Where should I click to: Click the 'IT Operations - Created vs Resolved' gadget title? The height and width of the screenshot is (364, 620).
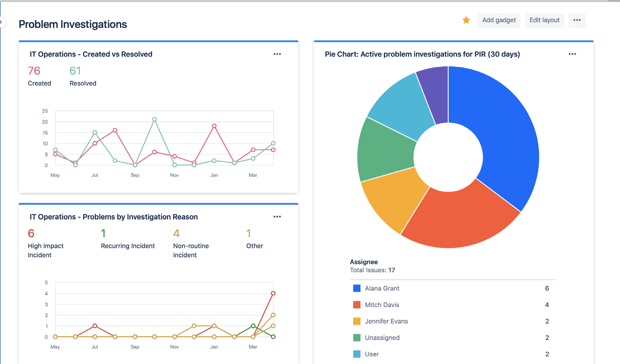point(91,54)
